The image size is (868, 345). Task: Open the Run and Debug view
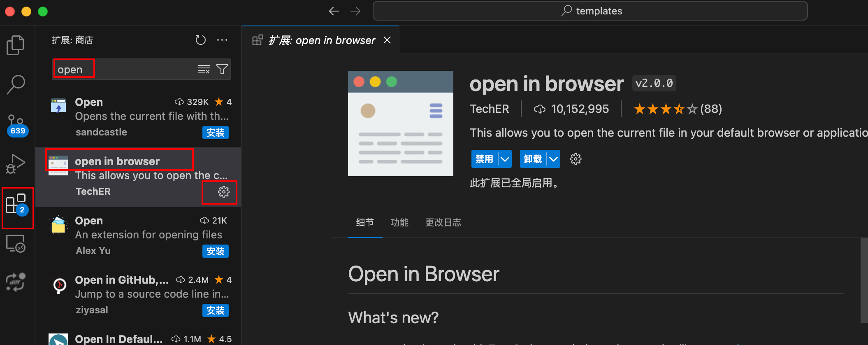pos(16,163)
